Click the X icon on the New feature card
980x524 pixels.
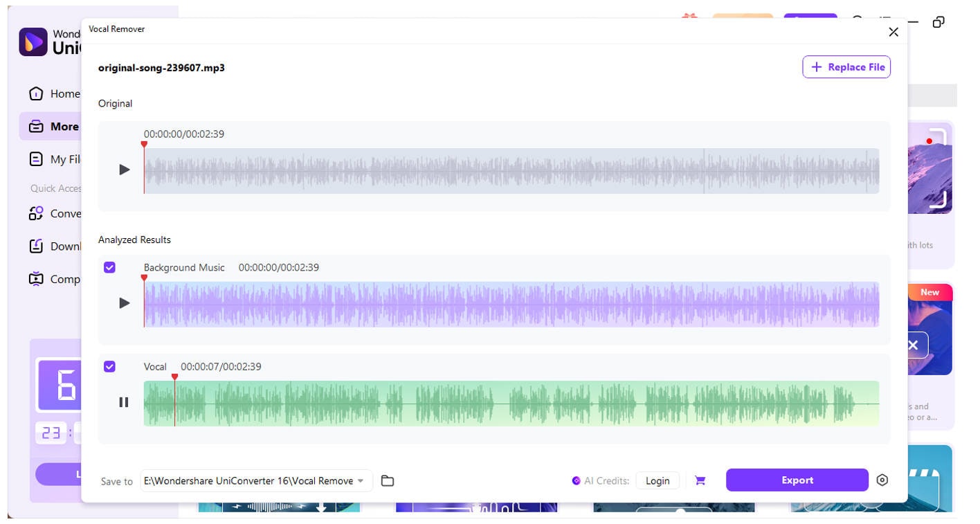(913, 345)
